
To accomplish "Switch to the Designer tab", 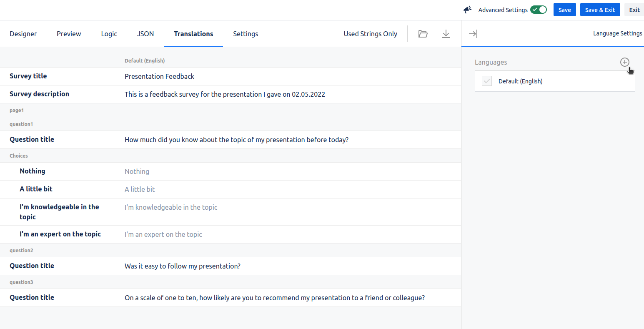I will (23, 34).
